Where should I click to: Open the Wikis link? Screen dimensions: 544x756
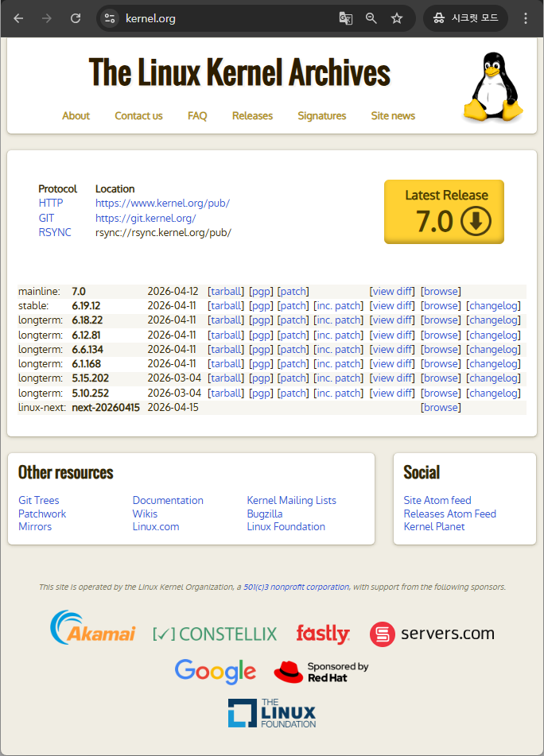tap(146, 514)
